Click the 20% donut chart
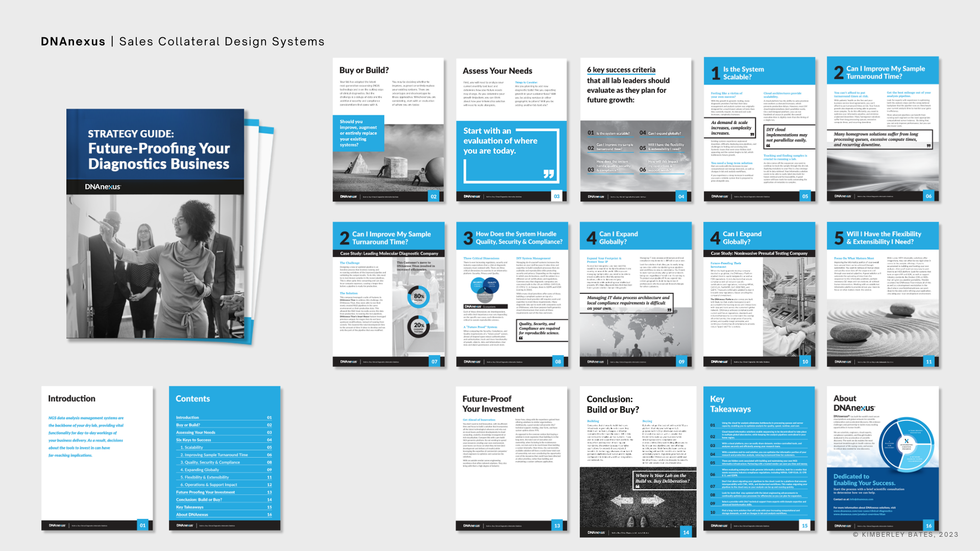Image resolution: width=980 pixels, height=551 pixels. [419, 326]
